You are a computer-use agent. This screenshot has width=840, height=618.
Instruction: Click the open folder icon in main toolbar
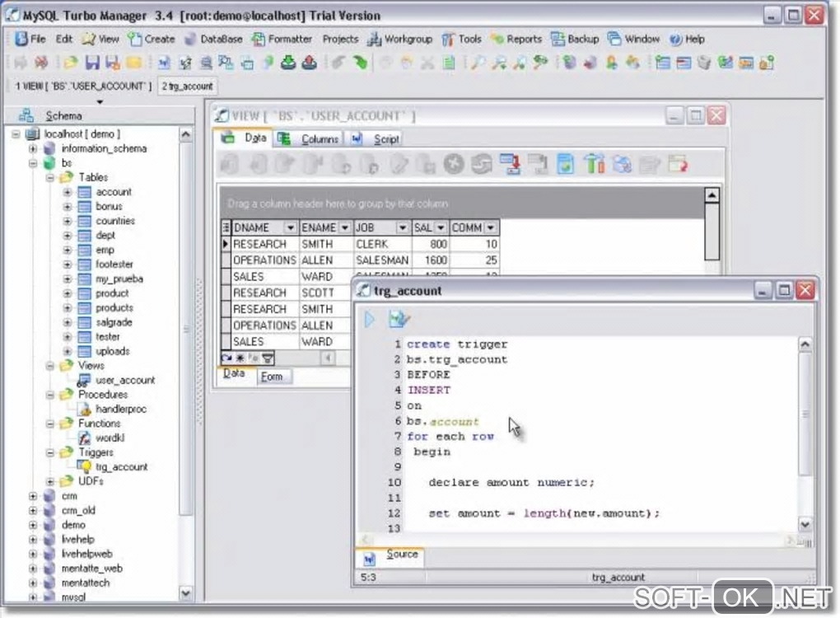pos(70,63)
